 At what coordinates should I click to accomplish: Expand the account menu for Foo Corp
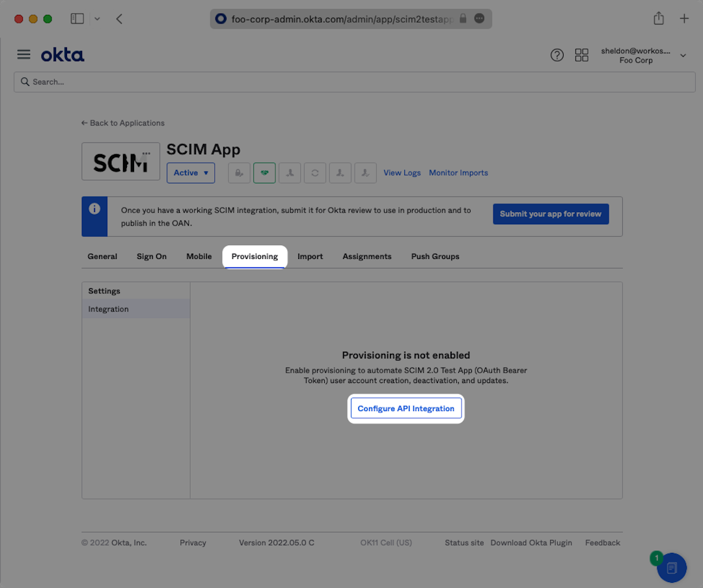[683, 55]
